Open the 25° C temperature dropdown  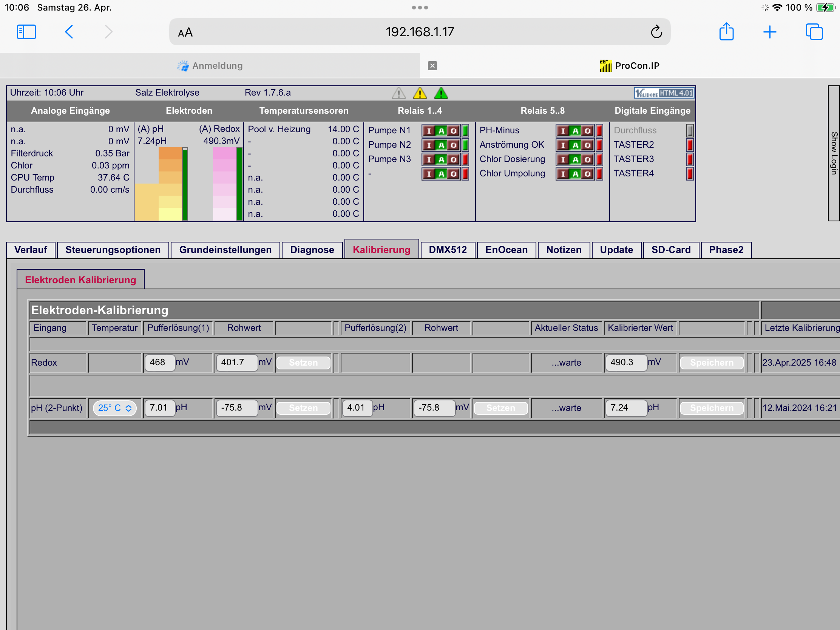pos(115,408)
